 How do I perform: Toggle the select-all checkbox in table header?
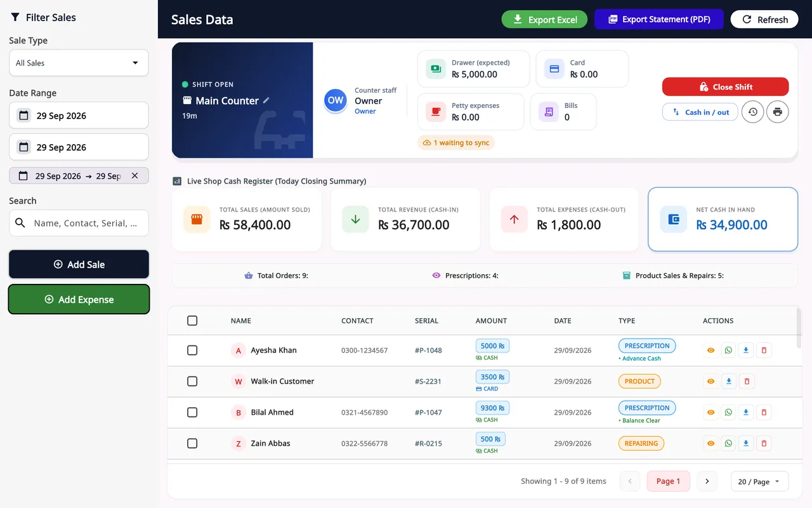tap(192, 321)
